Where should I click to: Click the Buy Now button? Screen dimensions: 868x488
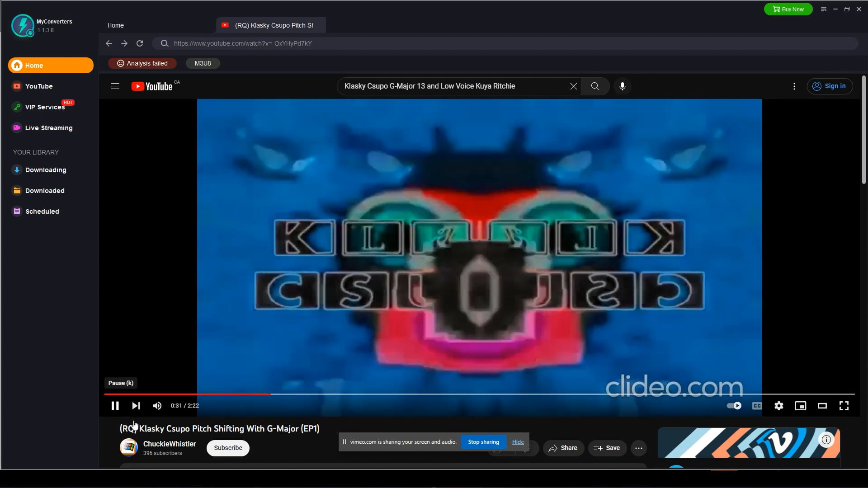click(x=788, y=9)
